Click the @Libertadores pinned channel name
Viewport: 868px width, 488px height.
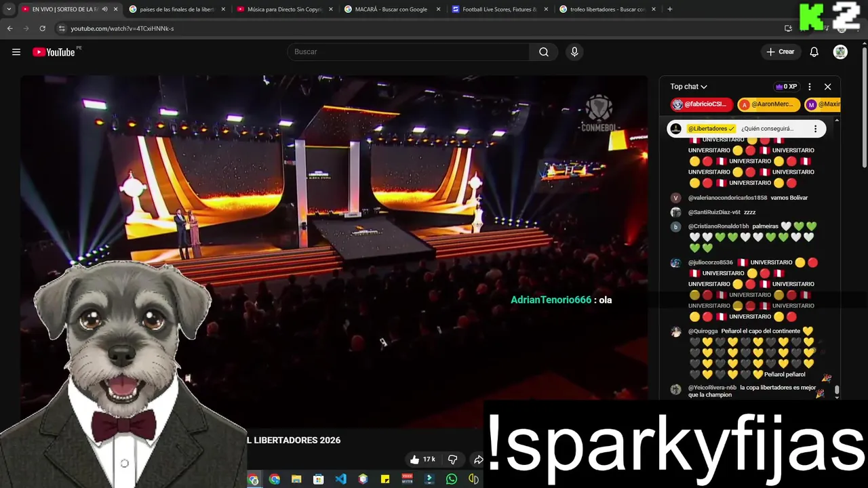711,129
